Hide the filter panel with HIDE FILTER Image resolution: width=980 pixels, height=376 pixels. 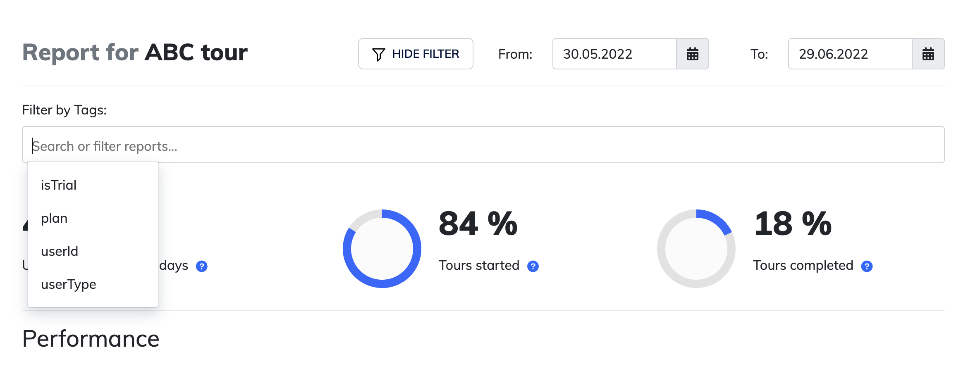coord(416,54)
